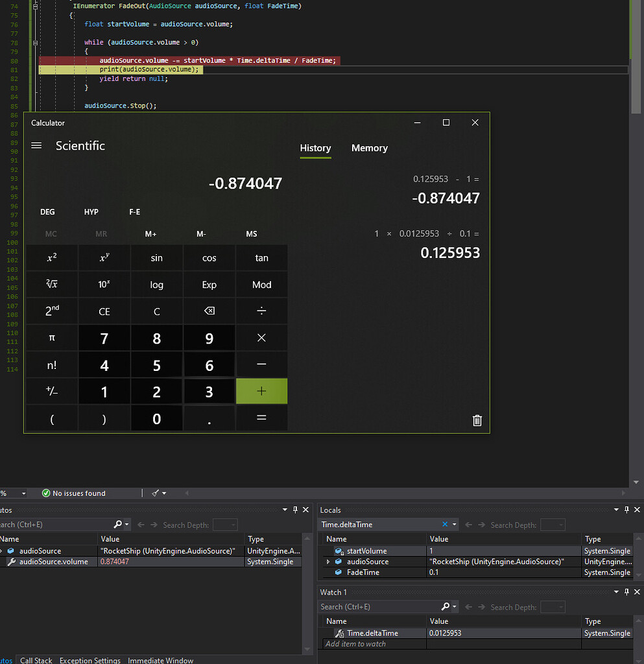The image size is (644, 664).
Task: Switch to the Memory tab in Calculator
Action: [x=369, y=148]
